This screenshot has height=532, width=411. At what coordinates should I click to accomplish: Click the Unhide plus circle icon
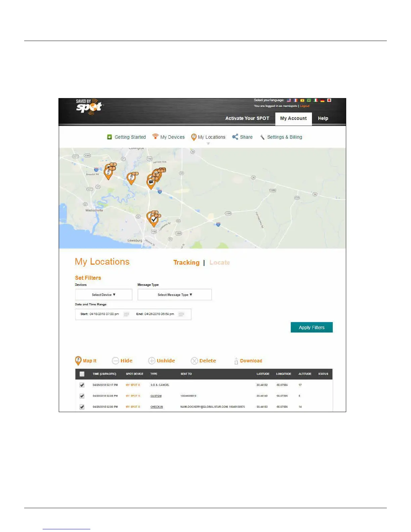pyautogui.click(x=152, y=361)
